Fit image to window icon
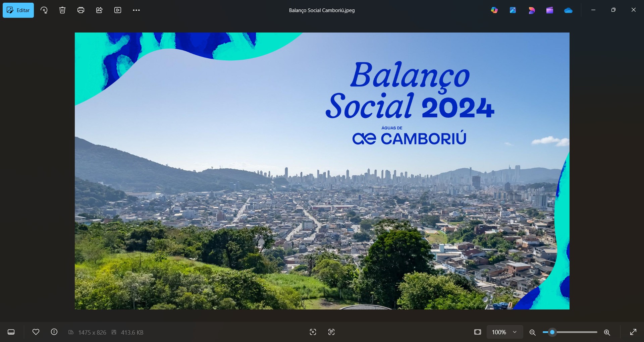 (478, 332)
